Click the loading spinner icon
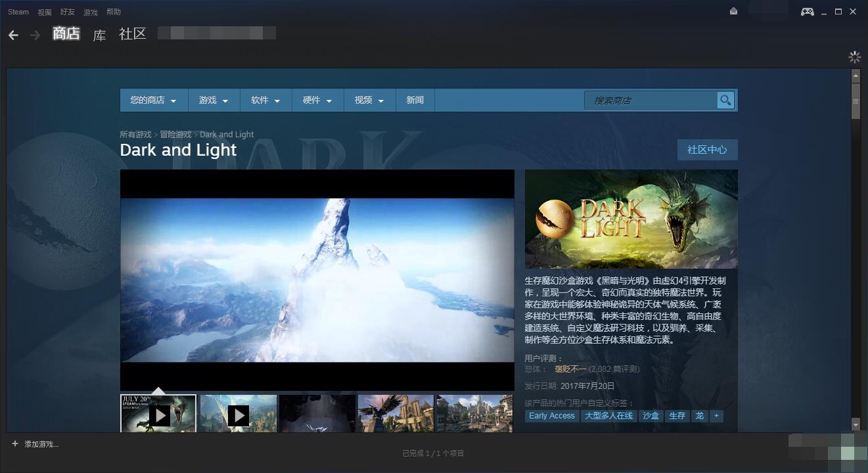 [x=854, y=57]
